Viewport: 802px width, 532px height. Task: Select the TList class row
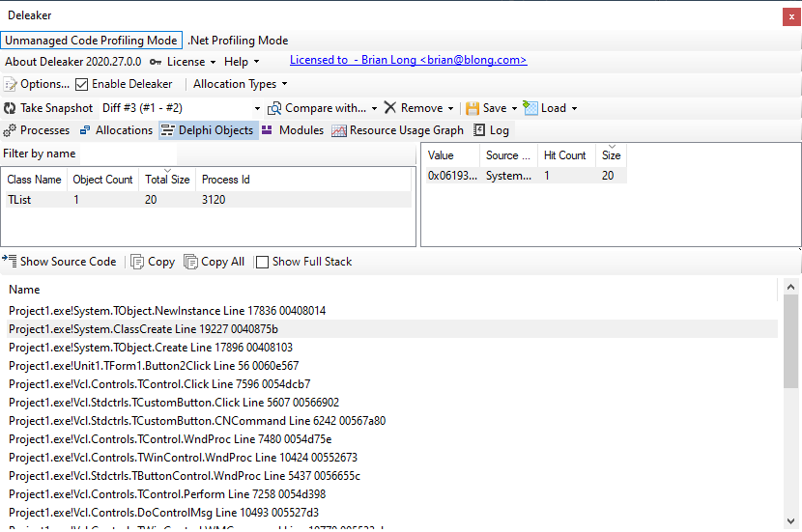(208, 199)
